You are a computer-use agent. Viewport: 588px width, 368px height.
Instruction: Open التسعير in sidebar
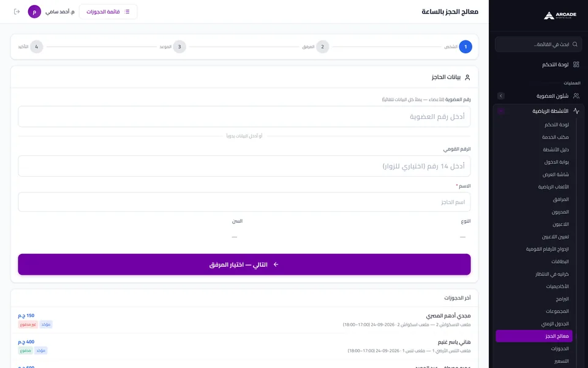[x=562, y=361]
